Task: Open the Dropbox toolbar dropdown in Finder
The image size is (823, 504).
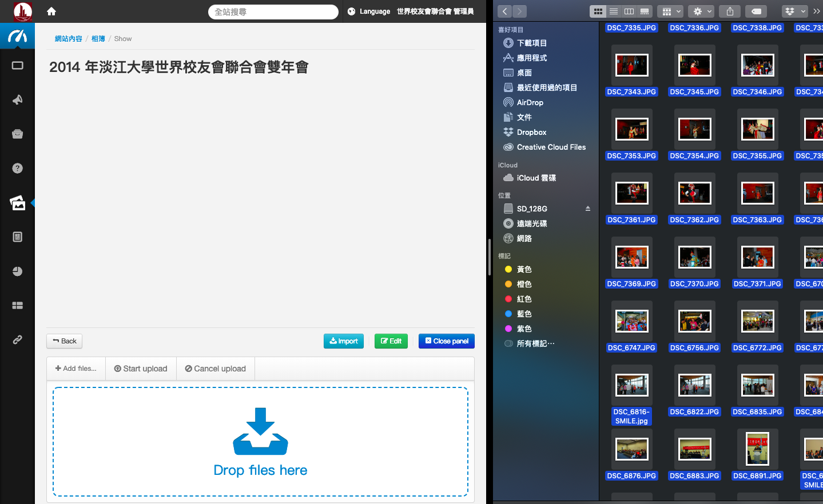Action: [x=795, y=11]
